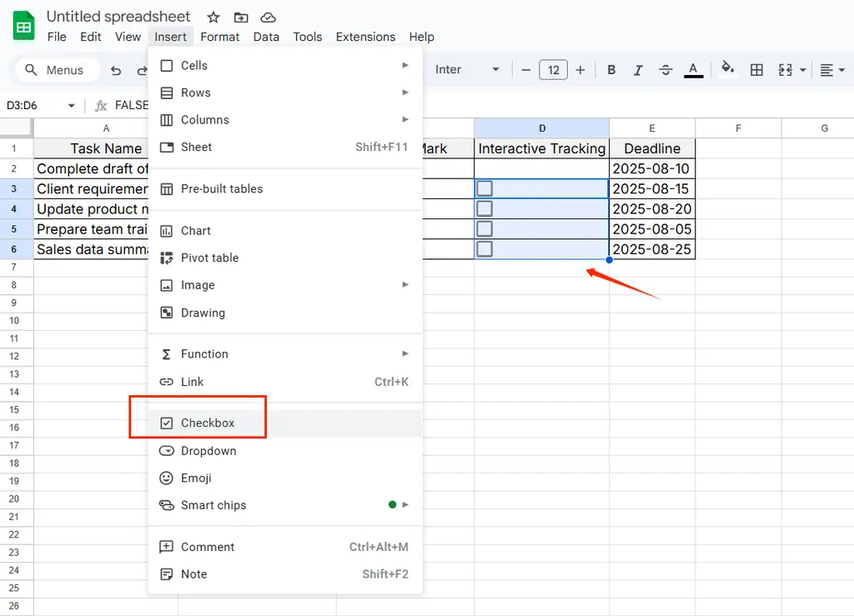854x616 pixels.
Task: Choose Pivot table in Insert menu
Action: coord(209,258)
